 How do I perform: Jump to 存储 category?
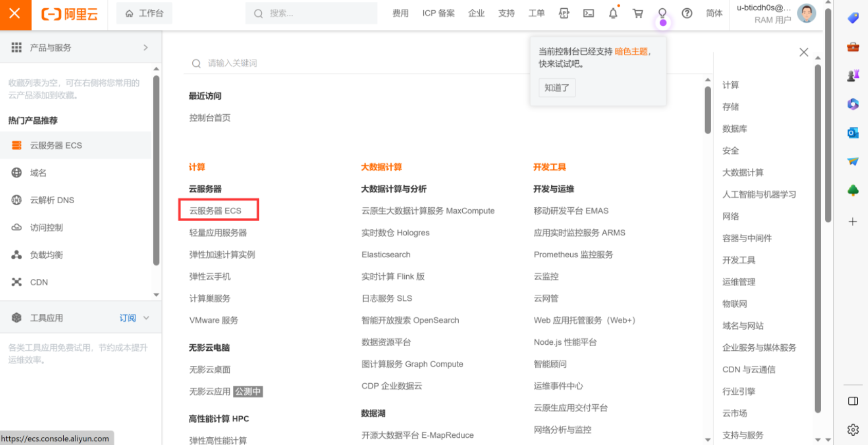tap(730, 106)
